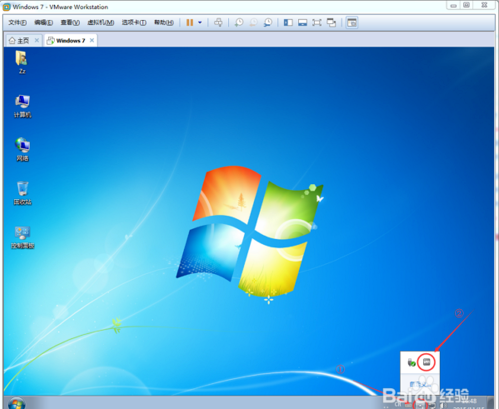Toggle the thumbnail bar view icon
499x409 pixels.
tap(302, 22)
